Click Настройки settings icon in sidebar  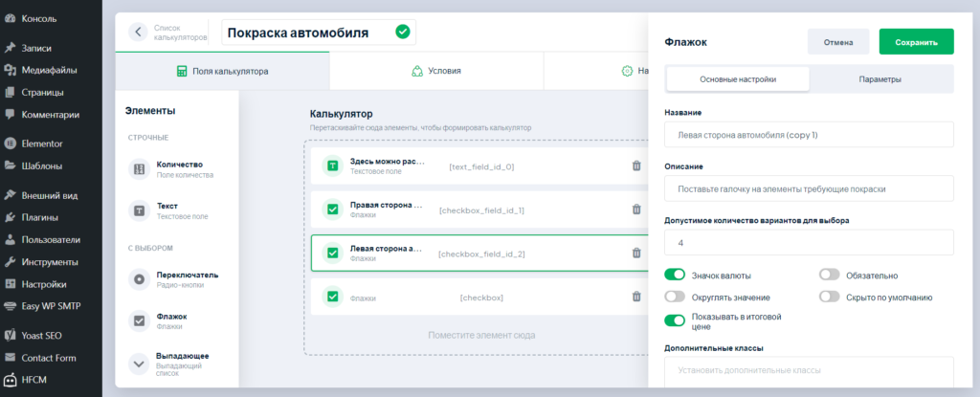(x=10, y=284)
